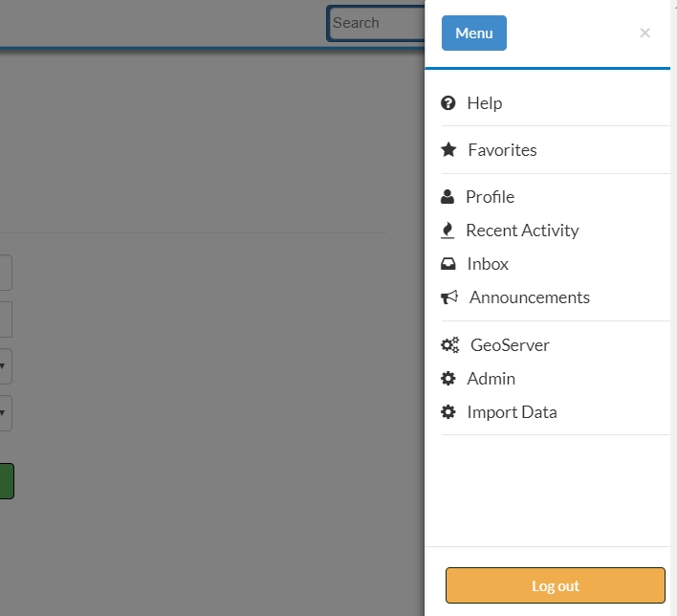Go to Profile page link
The height and width of the screenshot is (616, 677).
[490, 196]
